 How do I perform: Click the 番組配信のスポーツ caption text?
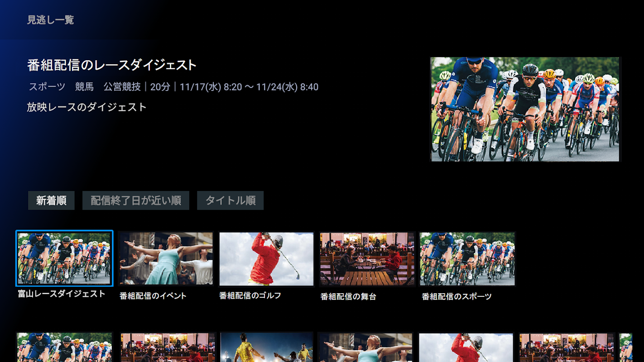pos(457,296)
